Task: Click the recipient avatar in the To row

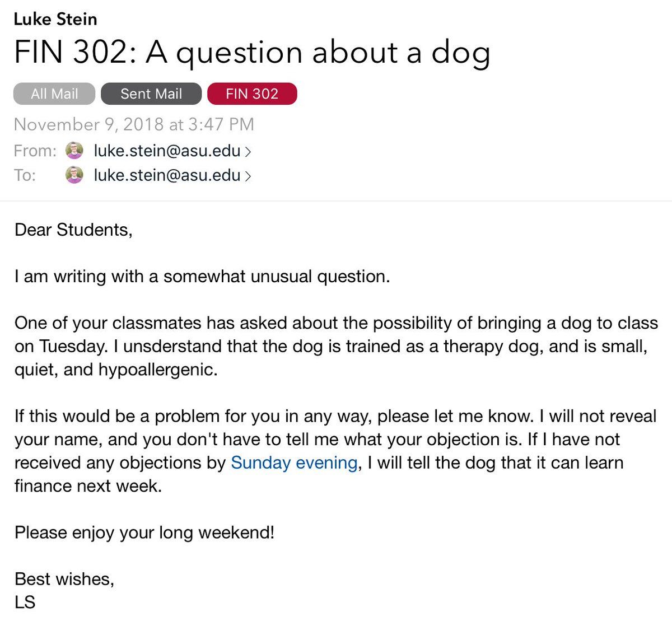Action: [x=74, y=175]
